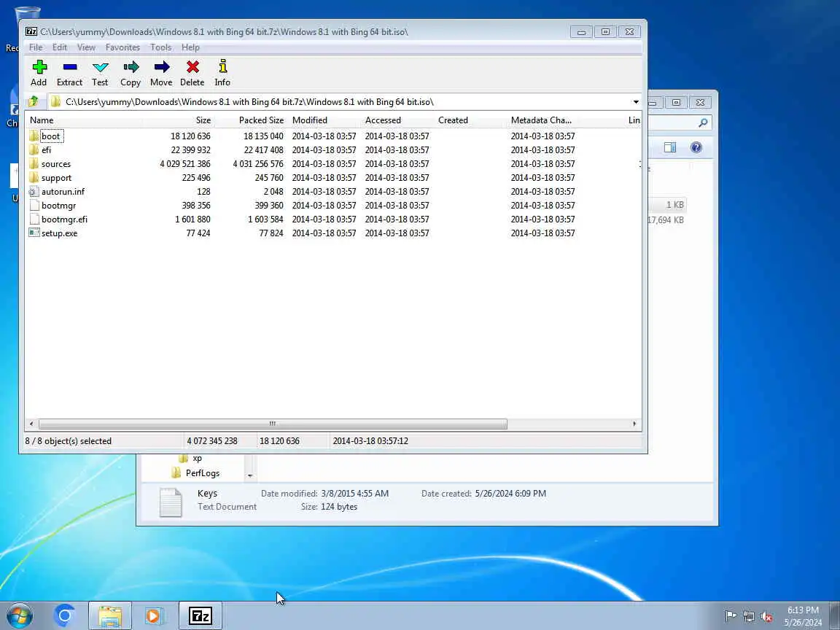Image resolution: width=840 pixels, height=630 pixels.
Task: Select the efi folder icon
Action: click(34, 149)
